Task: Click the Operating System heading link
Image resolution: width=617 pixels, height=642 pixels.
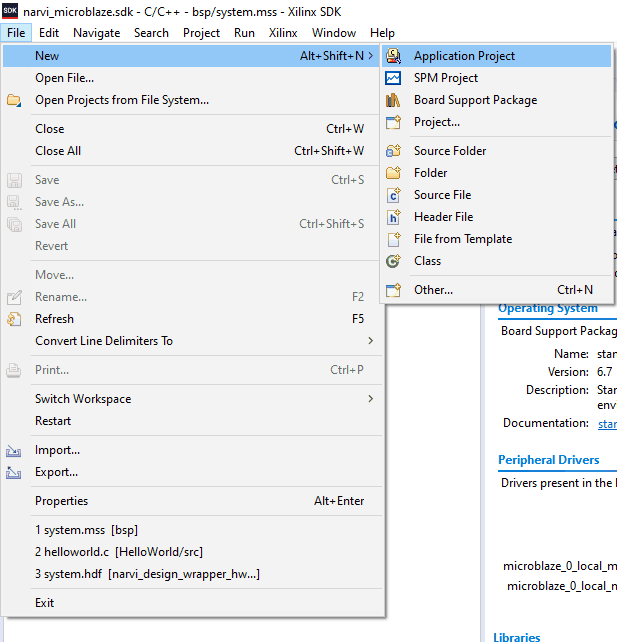Action: (548, 308)
